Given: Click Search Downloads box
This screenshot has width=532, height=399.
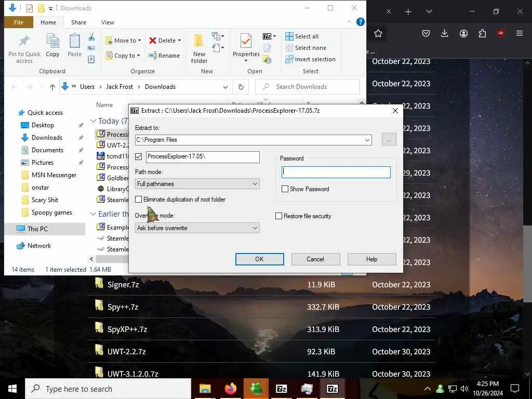Looking at the screenshot, I should click(x=308, y=87).
